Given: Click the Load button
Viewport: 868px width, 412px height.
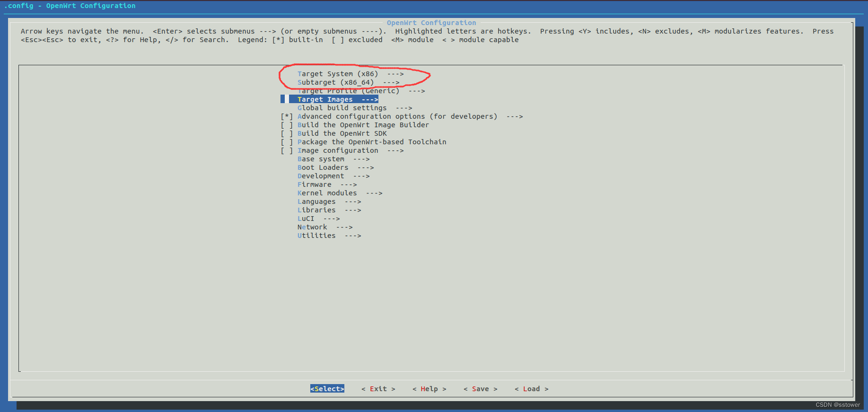Looking at the screenshot, I should pos(532,389).
